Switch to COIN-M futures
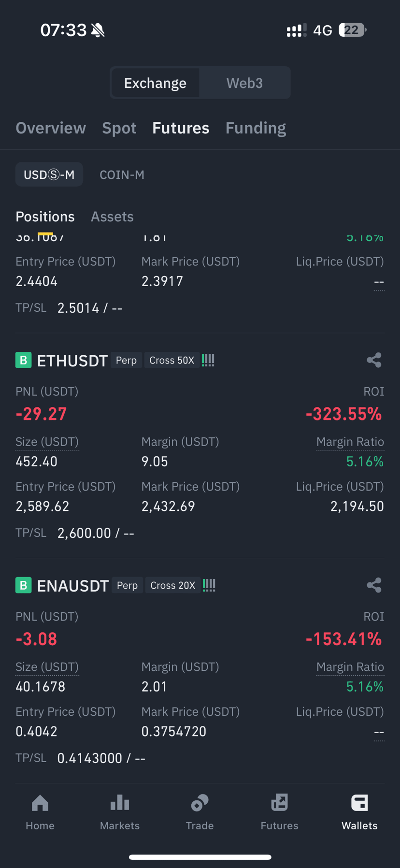Screen dimensions: 400x868 (x=122, y=174)
